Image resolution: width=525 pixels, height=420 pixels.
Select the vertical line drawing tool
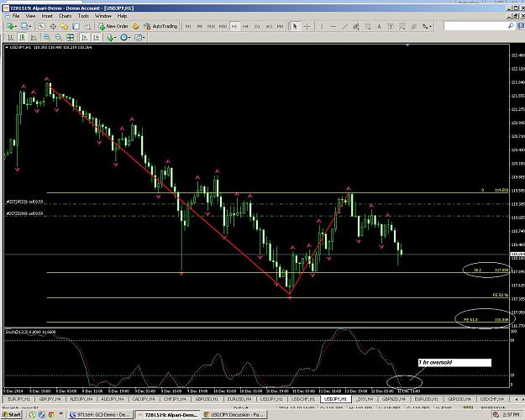tap(322, 26)
